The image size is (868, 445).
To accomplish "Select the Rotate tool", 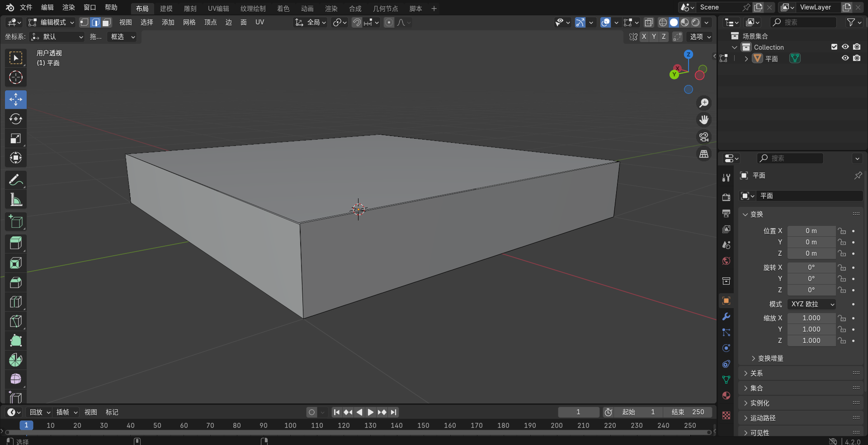I will tap(16, 119).
